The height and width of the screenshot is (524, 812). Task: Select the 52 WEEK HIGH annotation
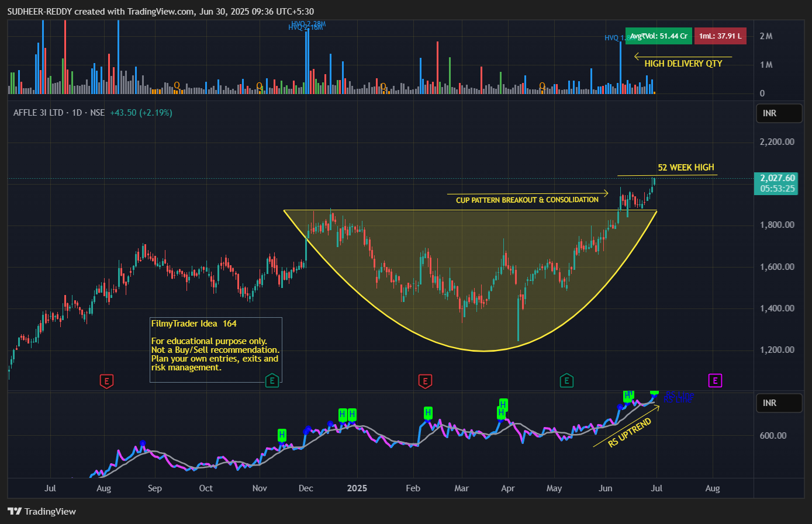coord(686,168)
